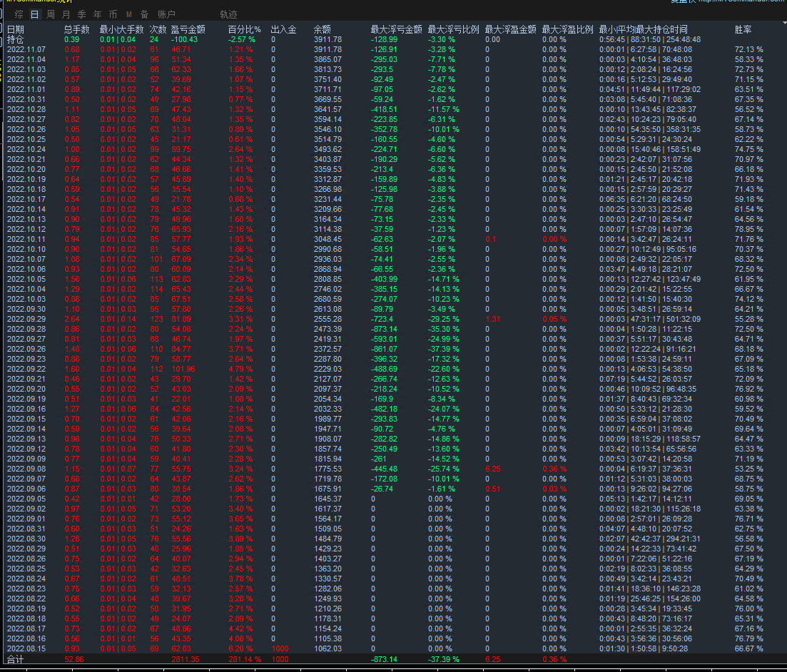Click the 52.86 total lots value

point(74,659)
